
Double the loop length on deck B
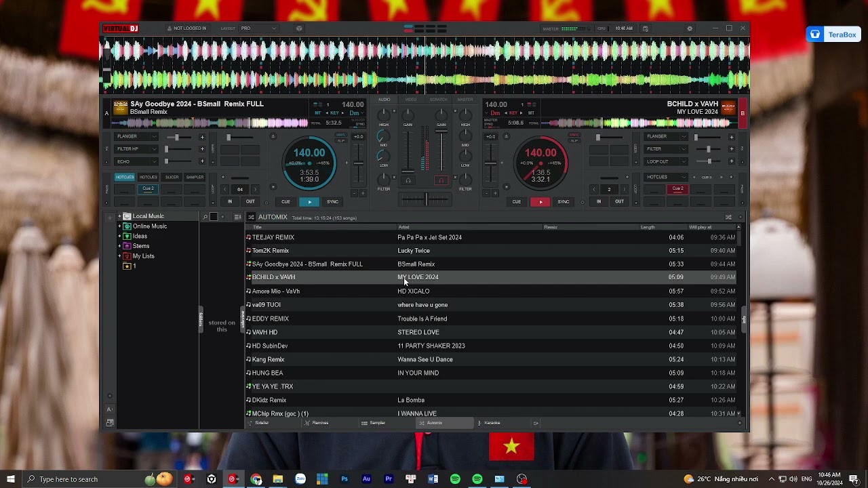(624, 190)
